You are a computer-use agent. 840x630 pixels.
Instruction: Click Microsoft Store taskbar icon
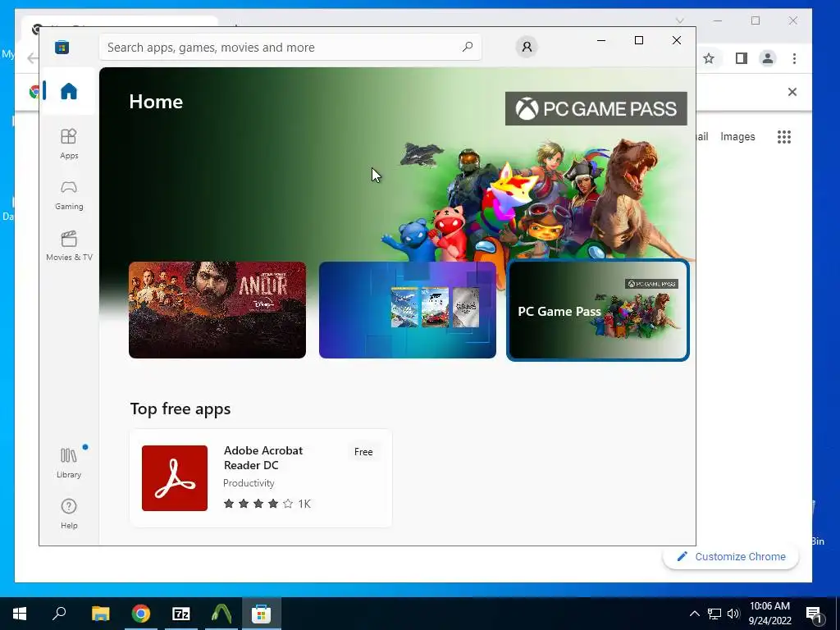[262, 614]
